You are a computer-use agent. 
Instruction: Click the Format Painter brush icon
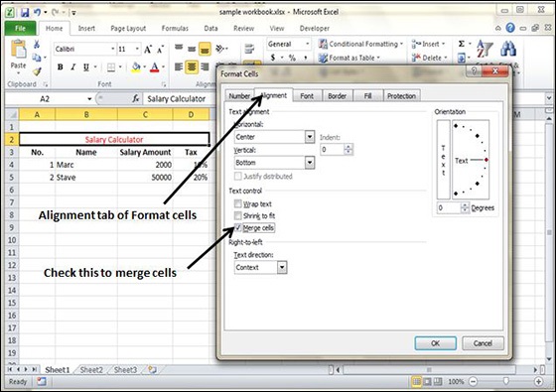pyautogui.click(x=37, y=71)
